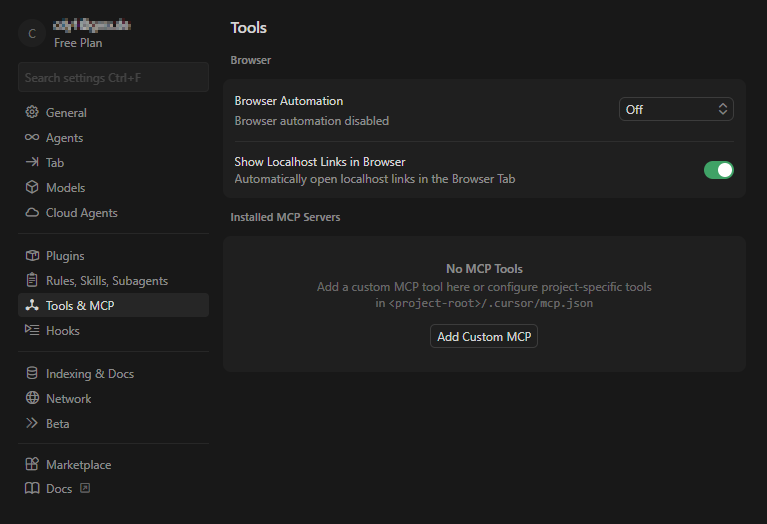The image size is (767, 524).
Task: Disable Show Localhost Links in Browser toggle
Action: click(718, 170)
